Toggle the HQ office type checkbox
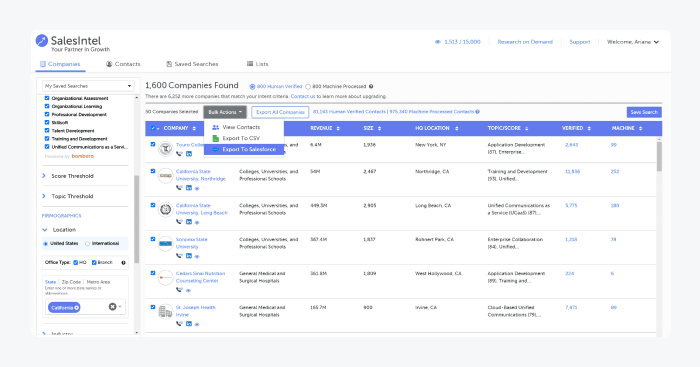 coord(75,263)
